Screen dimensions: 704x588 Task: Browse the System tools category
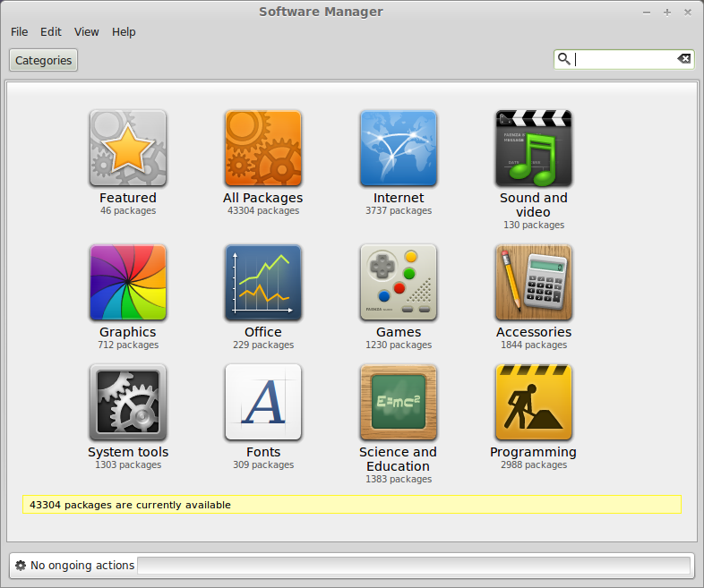[x=128, y=403]
